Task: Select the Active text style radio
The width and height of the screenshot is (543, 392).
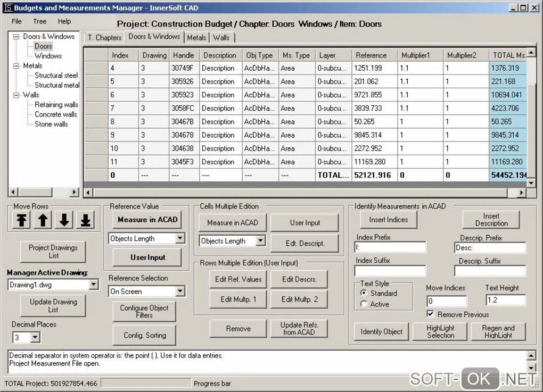Action: [x=363, y=304]
